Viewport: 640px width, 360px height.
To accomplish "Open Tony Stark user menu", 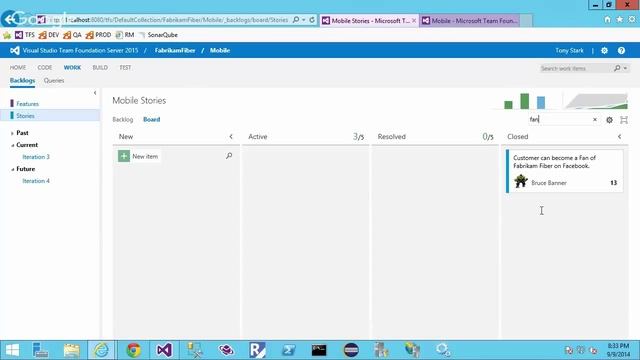I will [569, 51].
